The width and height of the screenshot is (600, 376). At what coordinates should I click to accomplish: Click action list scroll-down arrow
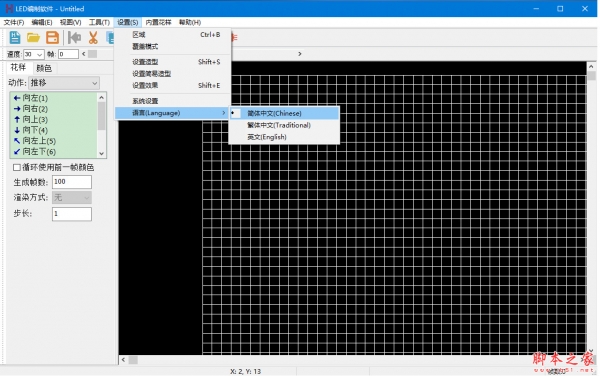pyautogui.click(x=101, y=153)
